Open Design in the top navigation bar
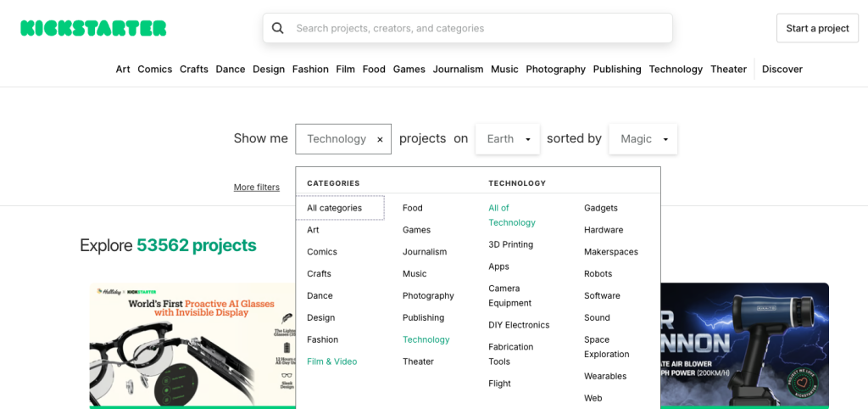The width and height of the screenshot is (868, 409). [269, 70]
